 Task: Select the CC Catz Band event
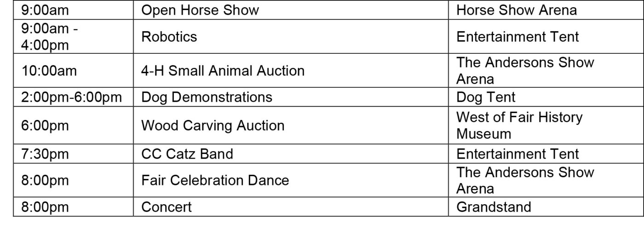click(x=187, y=154)
